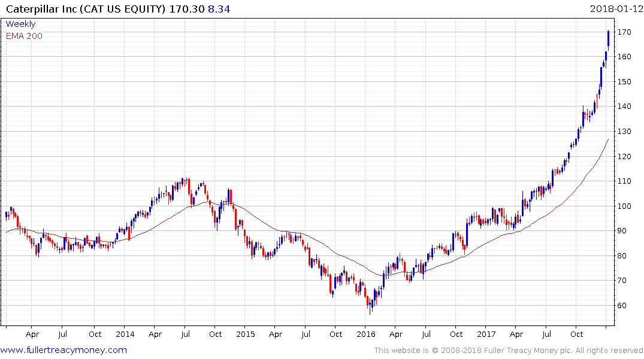The image size is (644, 359).
Task: Click the 120 price axis label
Action: [x=624, y=156]
